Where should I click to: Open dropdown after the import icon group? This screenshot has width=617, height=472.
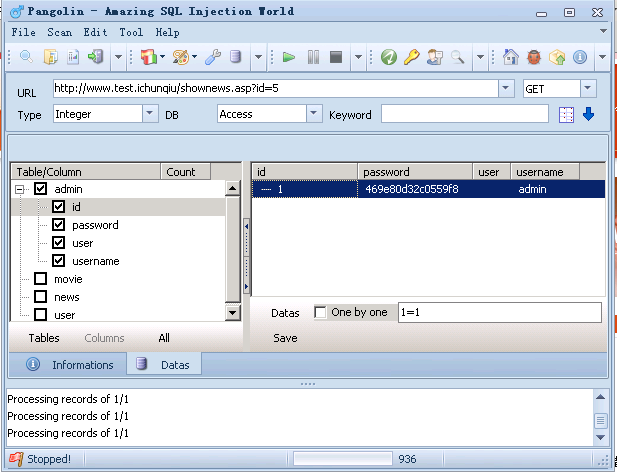point(118,57)
